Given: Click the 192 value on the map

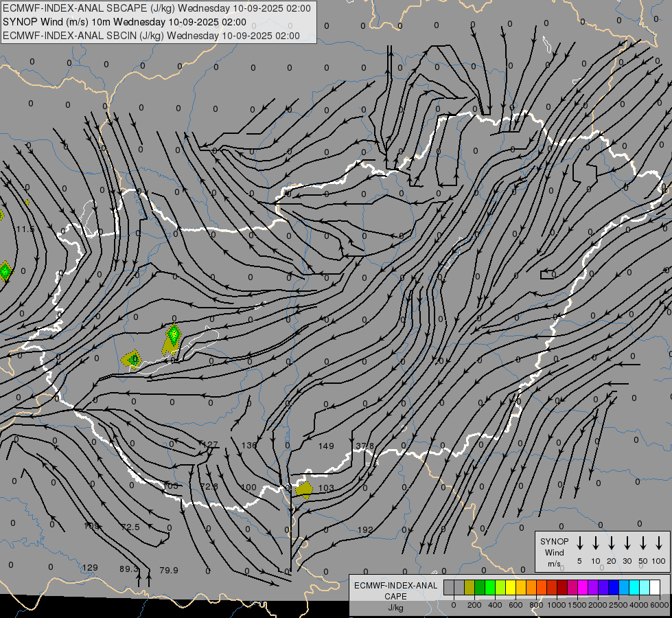Looking at the screenshot, I should coord(365,529).
